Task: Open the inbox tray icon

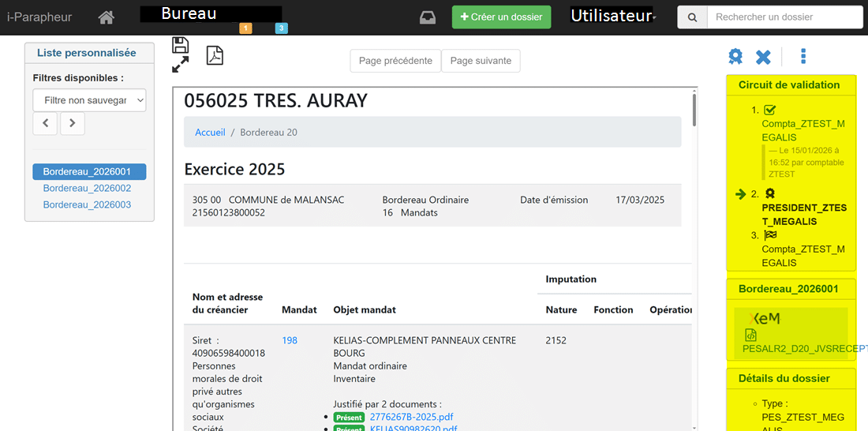Action: (428, 17)
